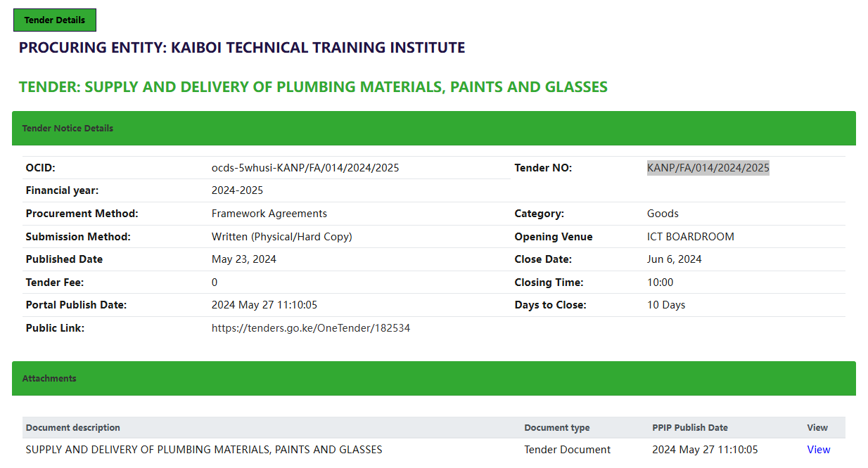
Task: Click the Public Link: field label
Action: 55,328
